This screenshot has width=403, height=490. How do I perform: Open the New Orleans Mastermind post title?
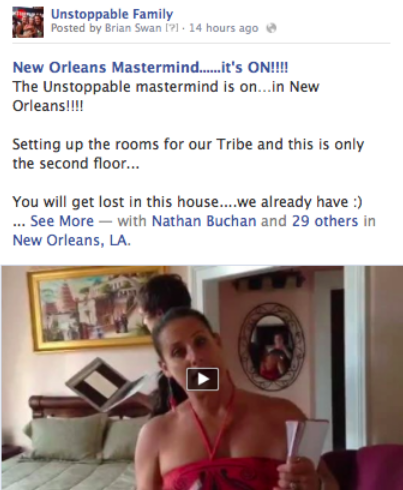click(x=150, y=67)
